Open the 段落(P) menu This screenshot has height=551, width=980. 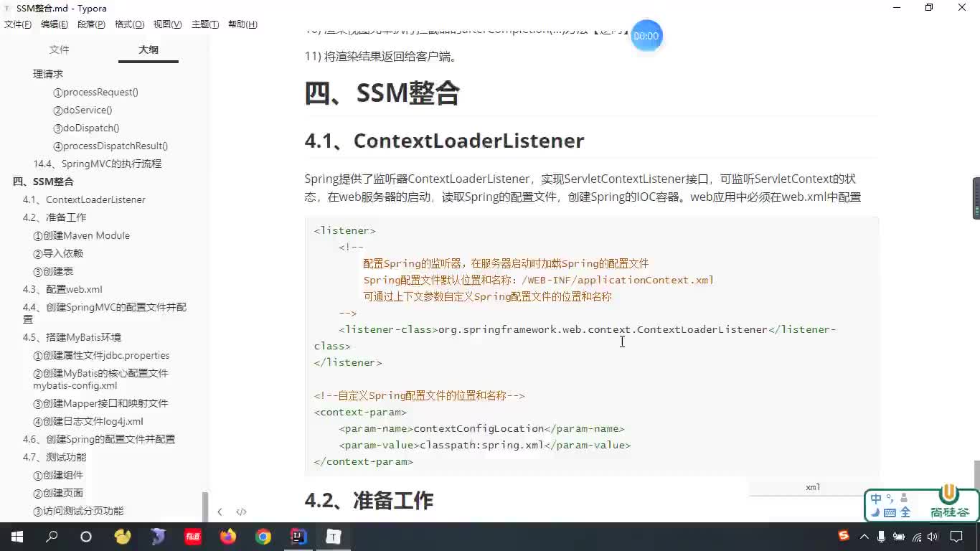(91, 24)
